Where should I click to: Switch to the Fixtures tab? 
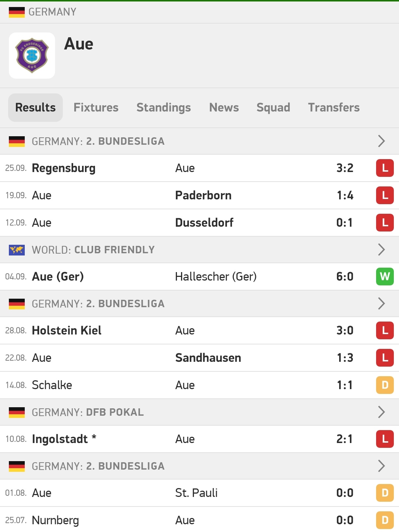(96, 107)
